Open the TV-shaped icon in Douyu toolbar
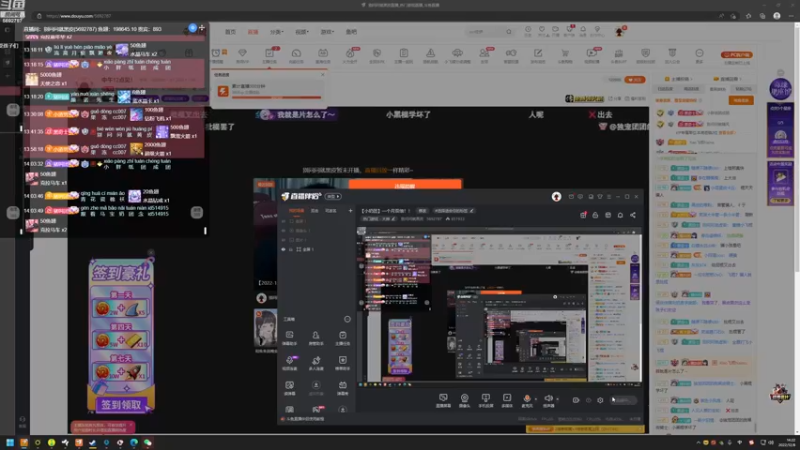Image resolution: width=800 pixels, height=450 pixels. [323, 53]
